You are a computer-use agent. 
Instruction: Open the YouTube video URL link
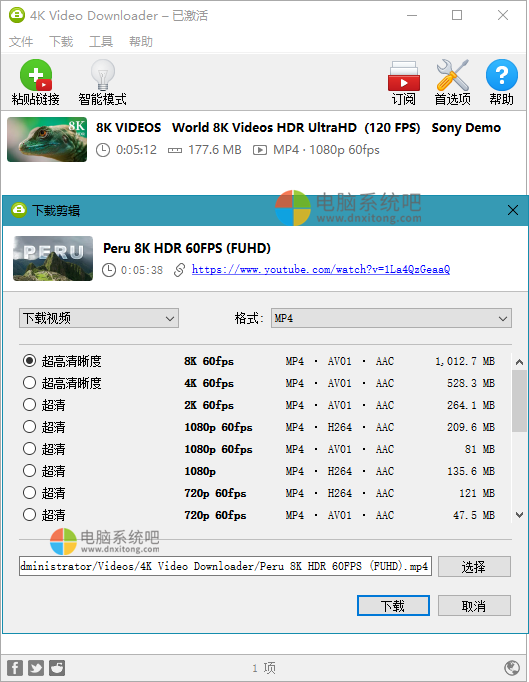point(321,270)
